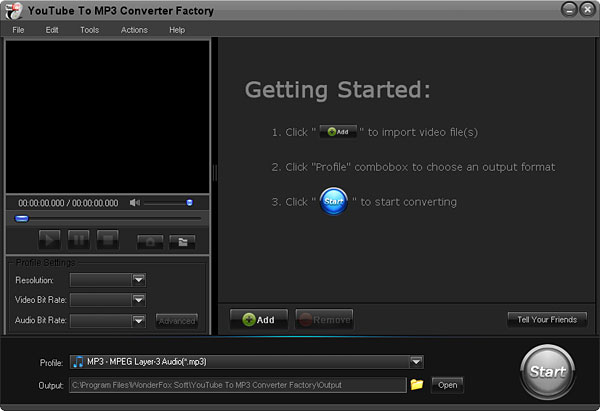The width and height of the screenshot is (600, 411).
Task: Click the Output path field
Action: 238,385
